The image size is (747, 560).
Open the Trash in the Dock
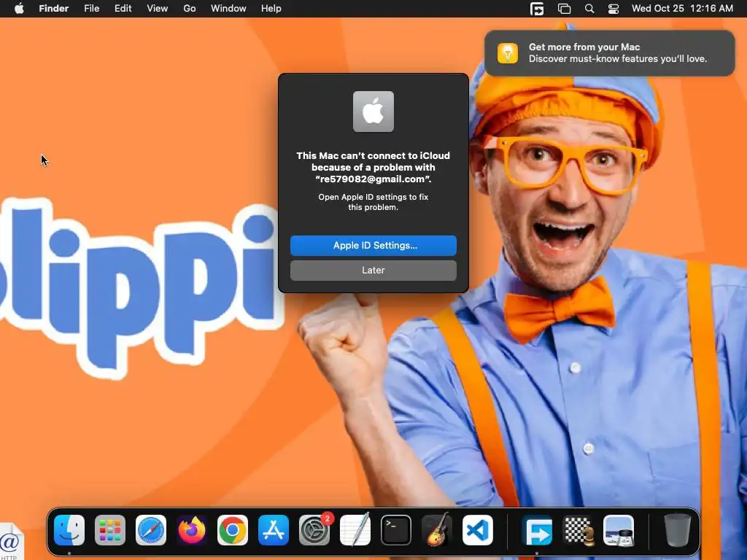tap(678, 529)
